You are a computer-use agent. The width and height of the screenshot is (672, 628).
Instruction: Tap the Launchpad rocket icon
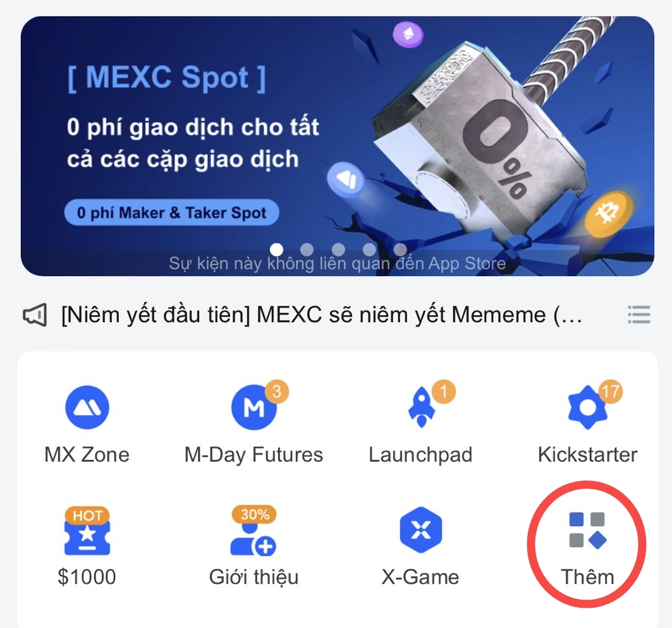coord(422,407)
